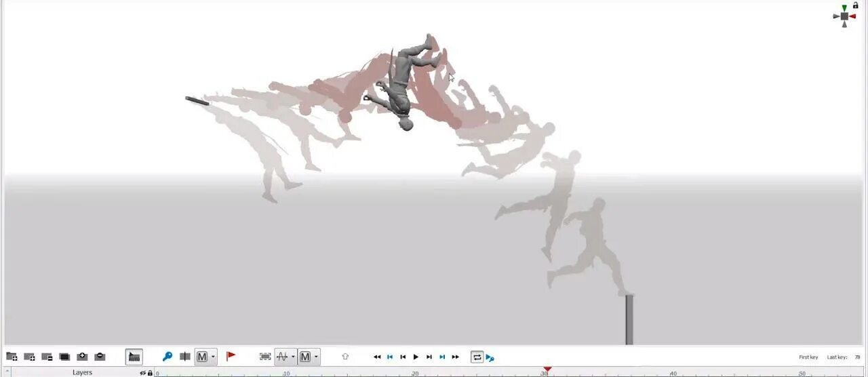Click frame 20 on the timeline ruler
868x377 pixels.
tap(415, 373)
